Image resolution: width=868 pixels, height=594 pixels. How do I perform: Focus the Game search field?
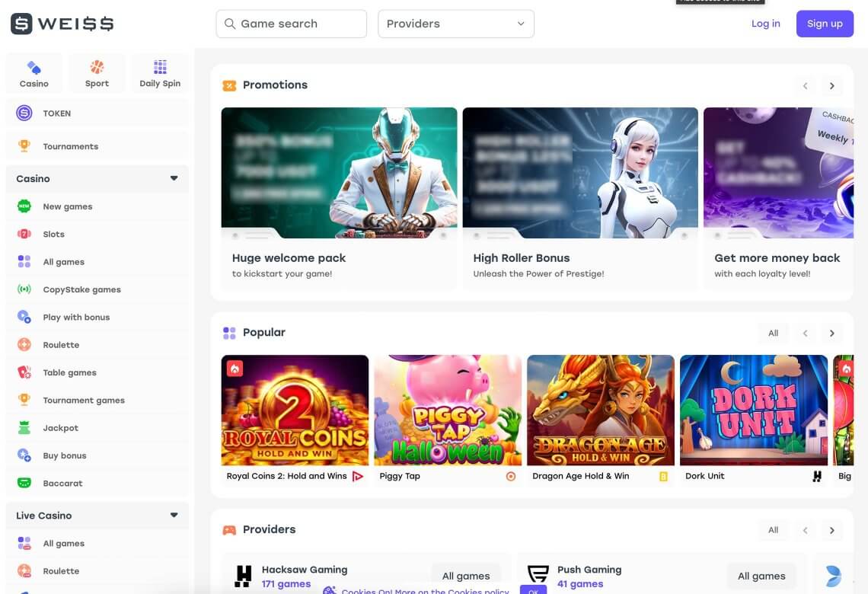291,24
